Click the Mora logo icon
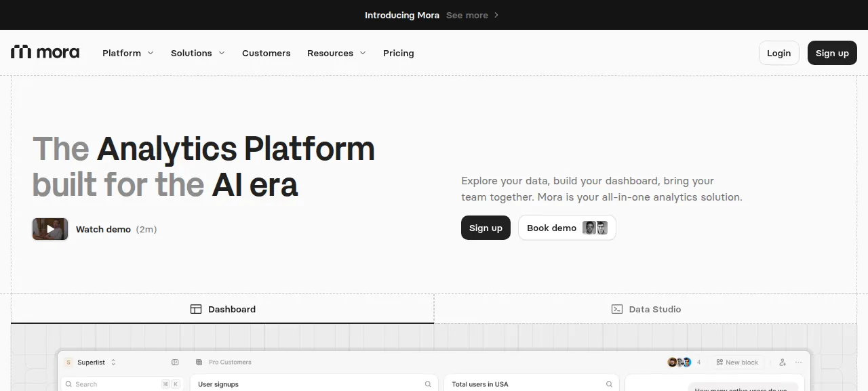This screenshot has width=868, height=391. (21, 52)
